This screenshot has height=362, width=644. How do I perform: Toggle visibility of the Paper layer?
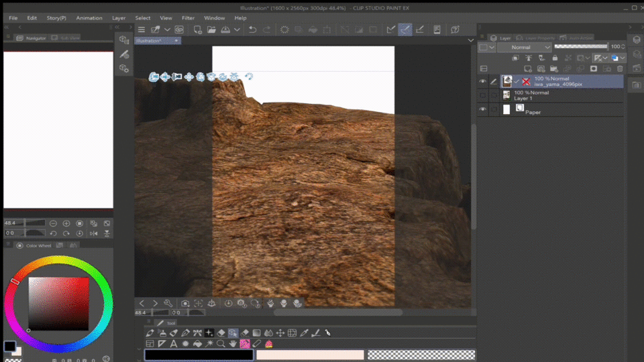pyautogui.click(x=482, y=109)
